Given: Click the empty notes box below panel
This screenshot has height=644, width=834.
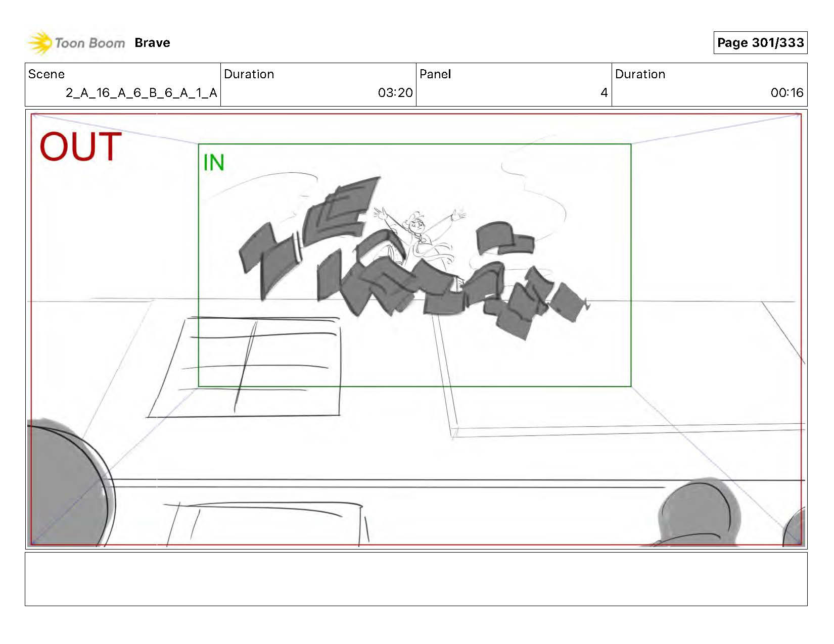Looking at the screenshot, I should tap(416, 579).
